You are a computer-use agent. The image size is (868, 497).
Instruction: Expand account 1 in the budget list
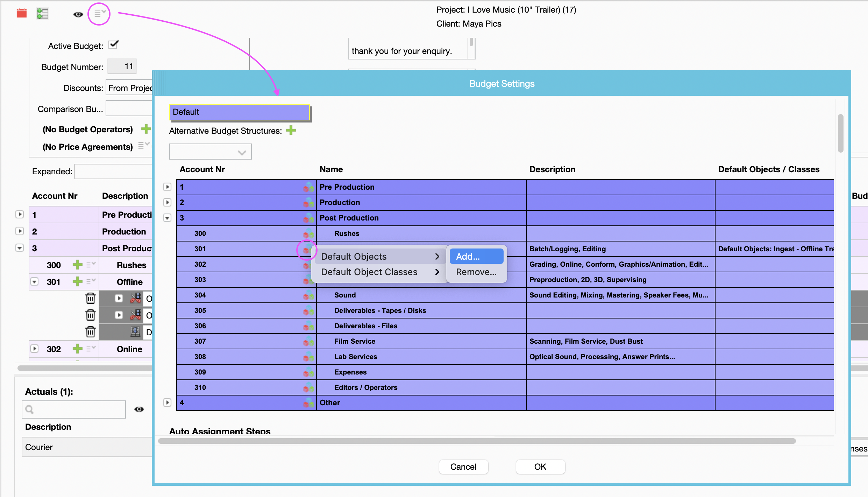click(x=20, y=214)
